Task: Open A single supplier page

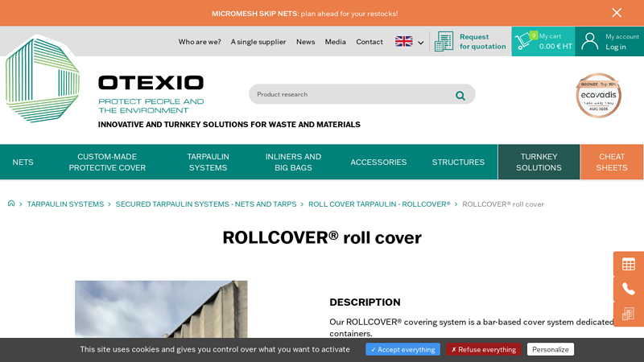Action: click(x=258, y=42)
